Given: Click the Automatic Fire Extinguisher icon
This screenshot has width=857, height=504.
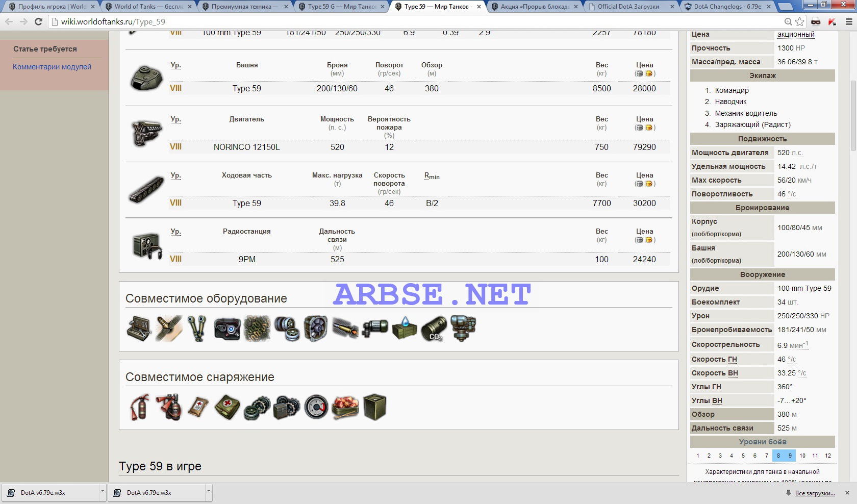Looking at the screenshot, I should [168, 407].
